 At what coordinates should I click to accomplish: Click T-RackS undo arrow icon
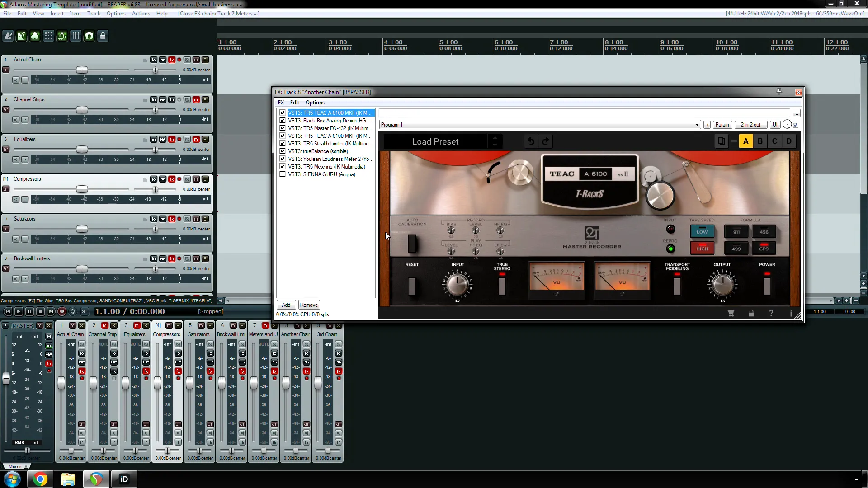531,141
